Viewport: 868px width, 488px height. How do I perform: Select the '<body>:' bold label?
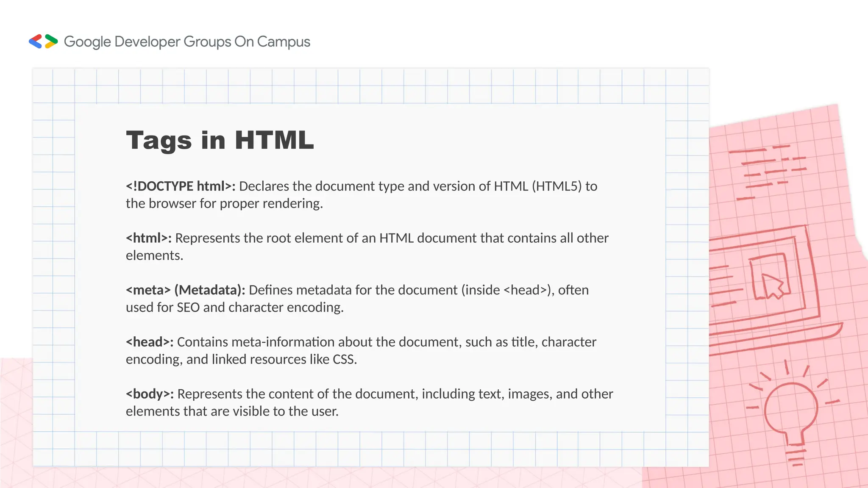(x=150, y=394)
